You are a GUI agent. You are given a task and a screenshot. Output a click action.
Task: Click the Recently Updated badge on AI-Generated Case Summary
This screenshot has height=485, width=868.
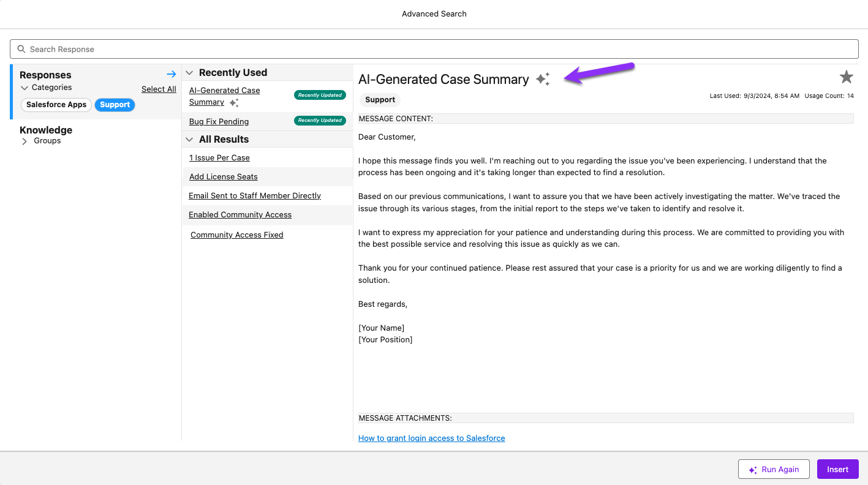coord(320,95)
